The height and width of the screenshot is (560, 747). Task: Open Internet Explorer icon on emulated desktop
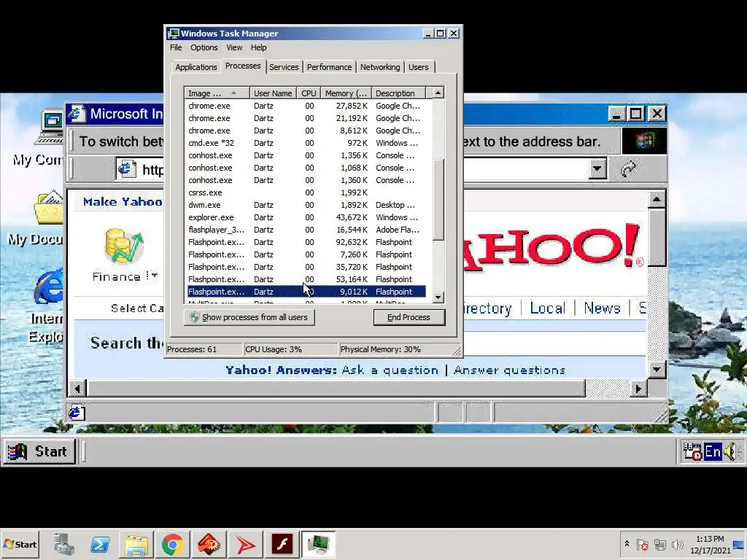coord(49,286)
